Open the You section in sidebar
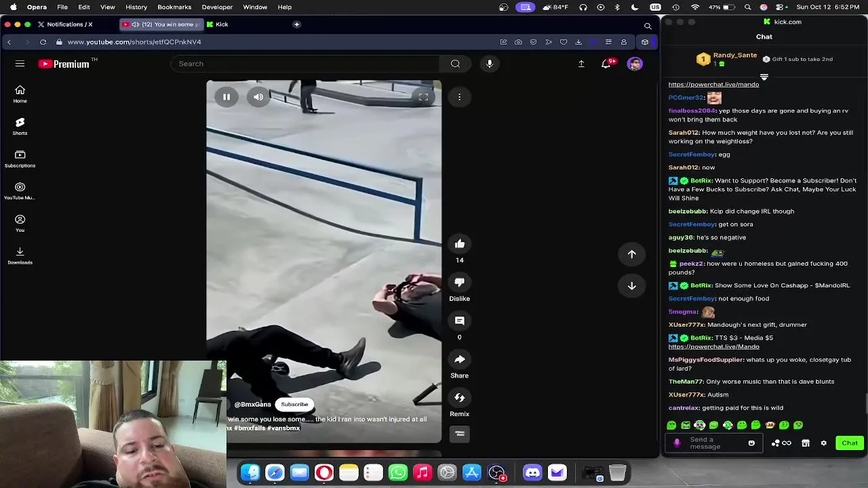Viewport: 868px width, 488px height. click(20, 223)
